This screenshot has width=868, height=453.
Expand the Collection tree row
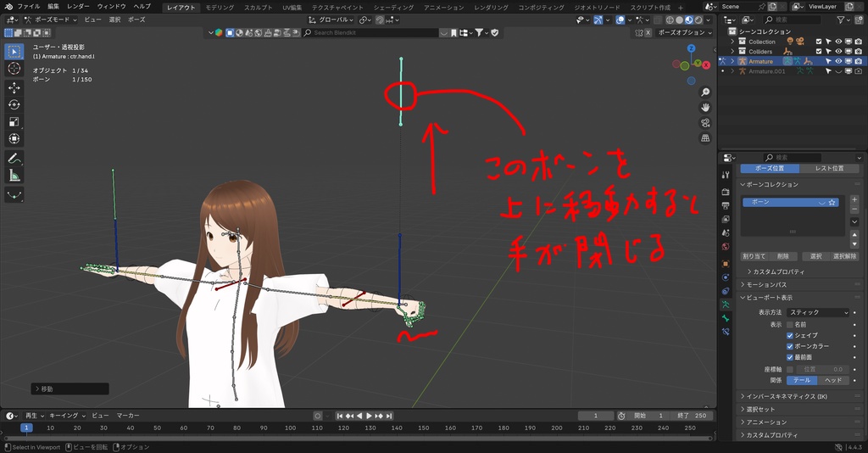click(x=732, y=42)
